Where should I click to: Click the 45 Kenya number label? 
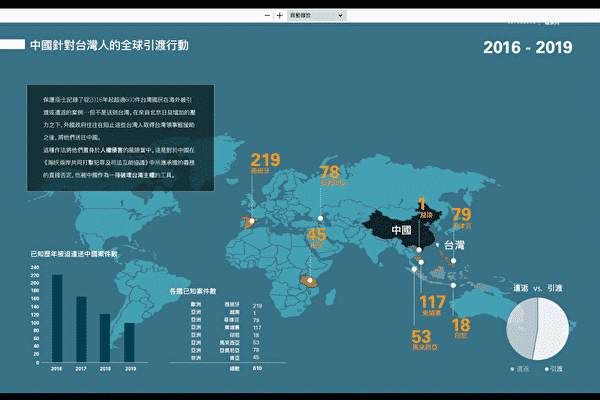click(x=317, y=235)
